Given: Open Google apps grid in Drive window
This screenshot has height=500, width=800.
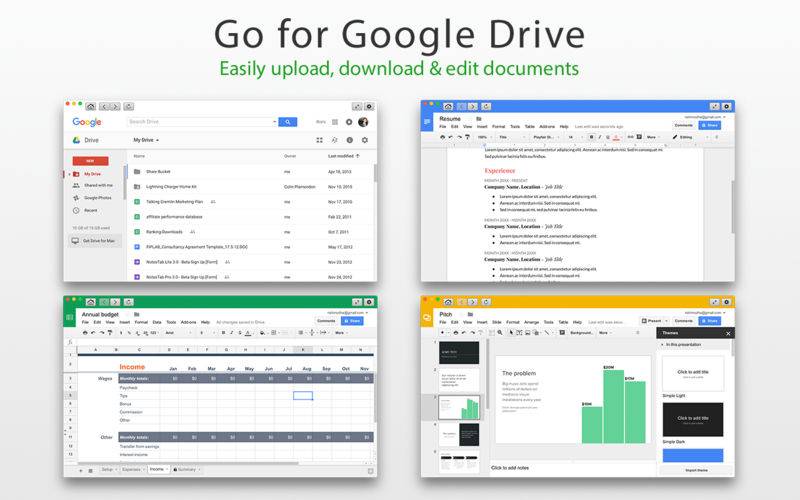Looking at the screenshot, I should coord(335,122).
